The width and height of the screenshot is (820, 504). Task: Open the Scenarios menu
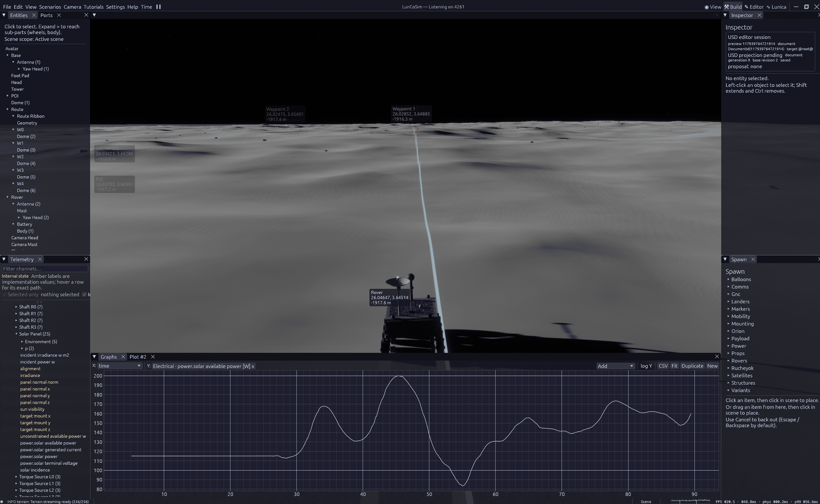50,7
